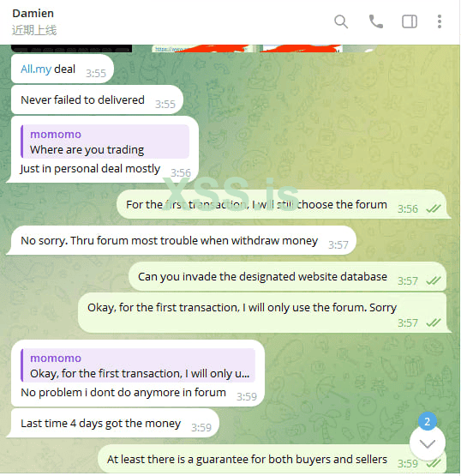This screenshot has width=461, height=476.
Task: Click read checkmarks on 'choose the forum' message
Action: tap(433, 209)
